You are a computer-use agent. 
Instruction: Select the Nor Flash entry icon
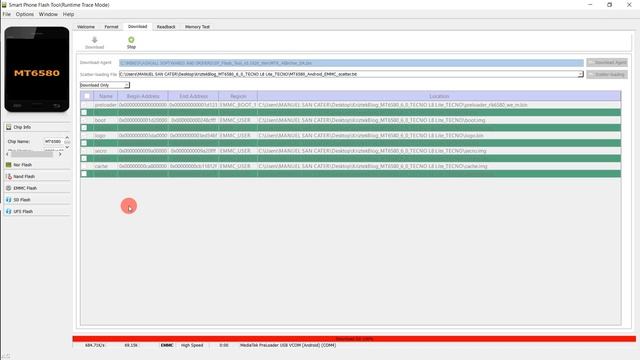9,165
